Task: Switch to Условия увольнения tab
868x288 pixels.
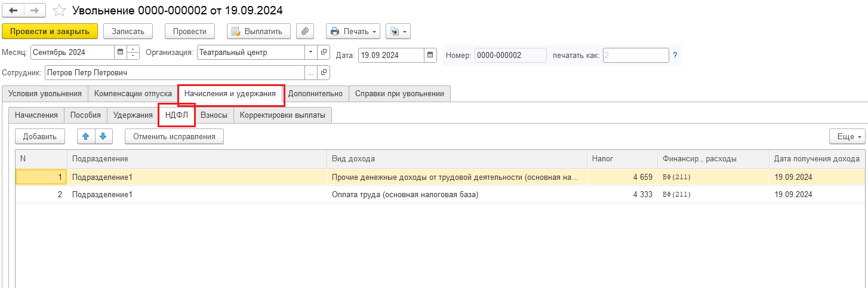Action: tap(45, 94)
